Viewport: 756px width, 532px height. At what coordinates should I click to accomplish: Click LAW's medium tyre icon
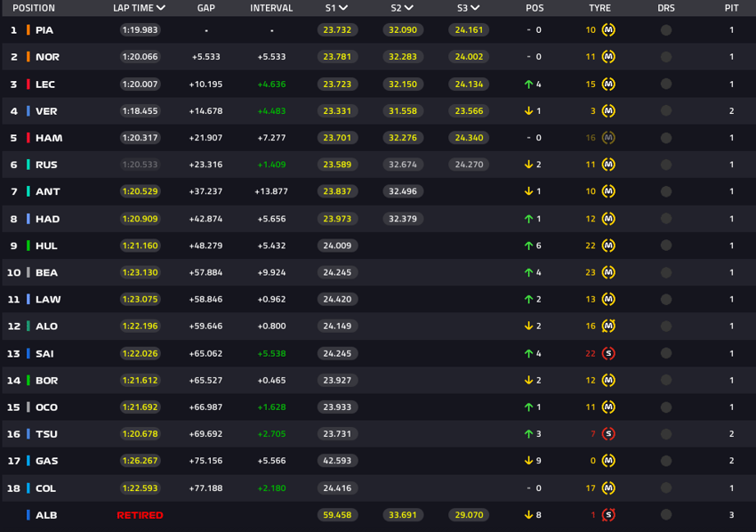[x=608, y=299]
